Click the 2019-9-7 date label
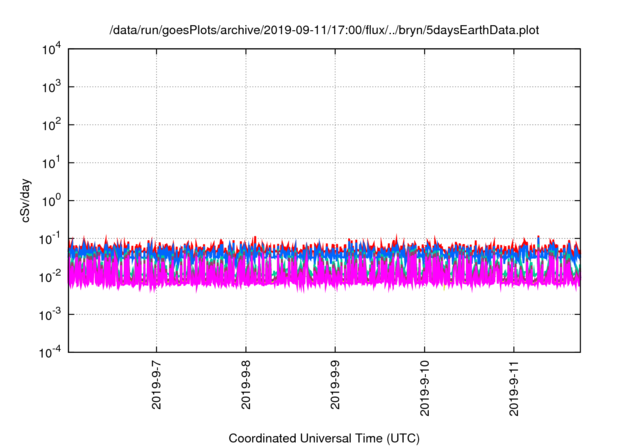This screenshot has height=448, width=640. [x=156, y=385]
